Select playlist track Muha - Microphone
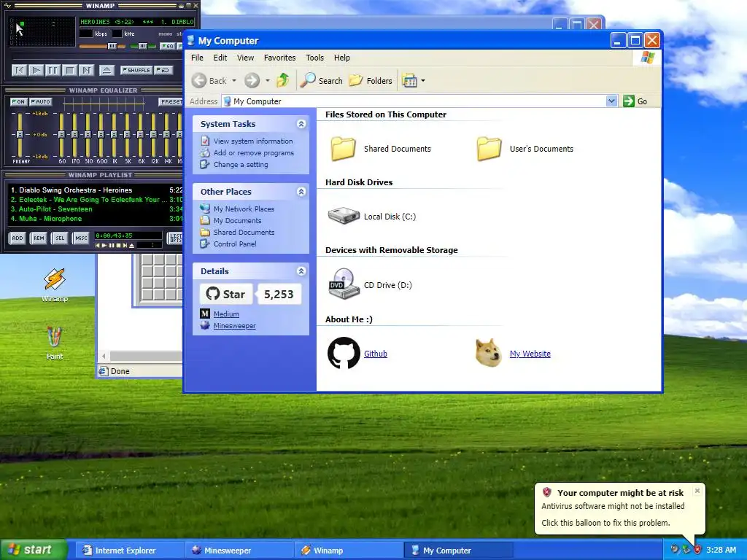The image size is (747, 560). [97, 219]
